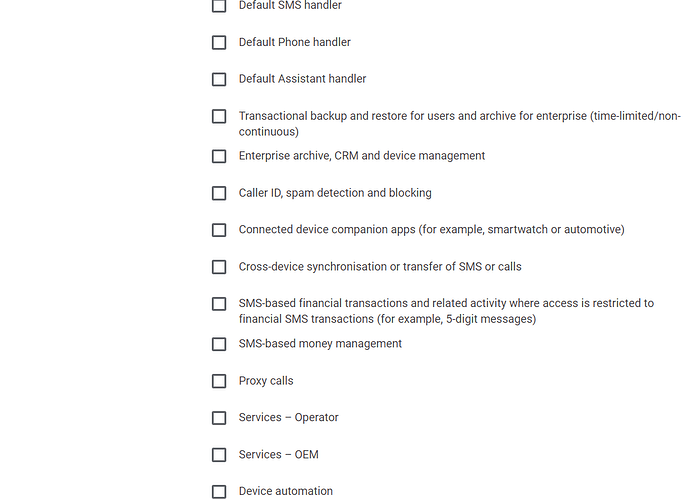Select SMS-based financial transactions checkbox
The width and height of the screenshot is (689, 500).
(219, 304)
